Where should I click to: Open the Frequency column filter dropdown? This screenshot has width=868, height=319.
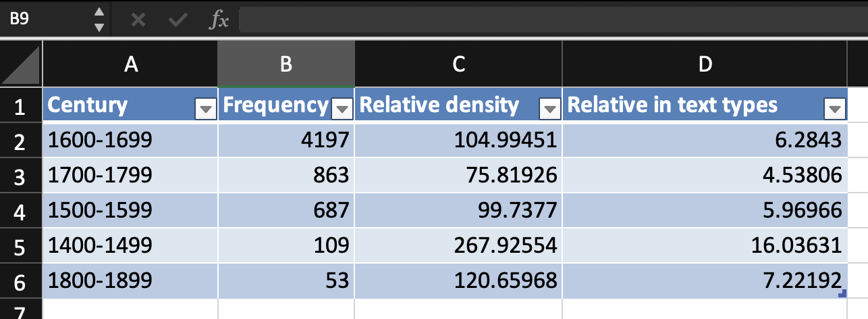pyautogui.click(x=343, y=107)
